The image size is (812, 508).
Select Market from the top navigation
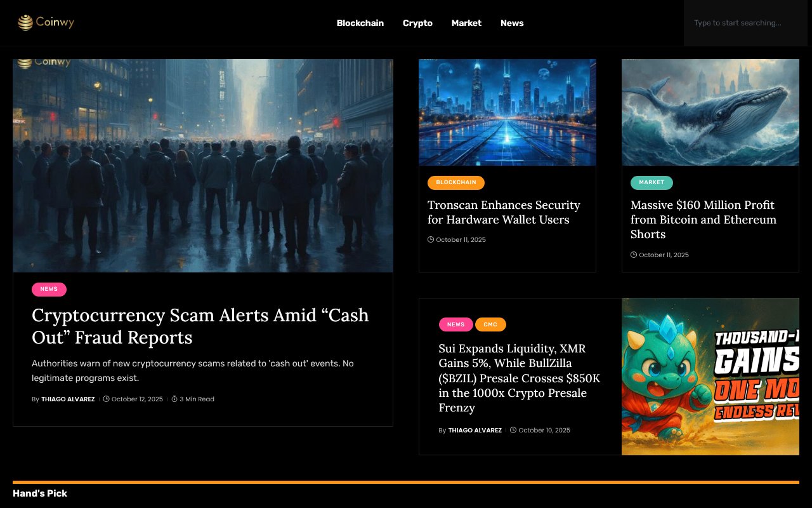pyautogui.click(x=466, y=23)
